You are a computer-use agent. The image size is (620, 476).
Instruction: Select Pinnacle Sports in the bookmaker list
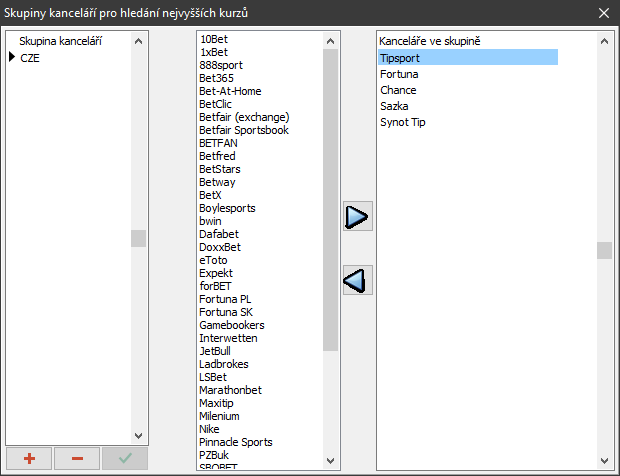pyautogui.click(x=236, y=442)
